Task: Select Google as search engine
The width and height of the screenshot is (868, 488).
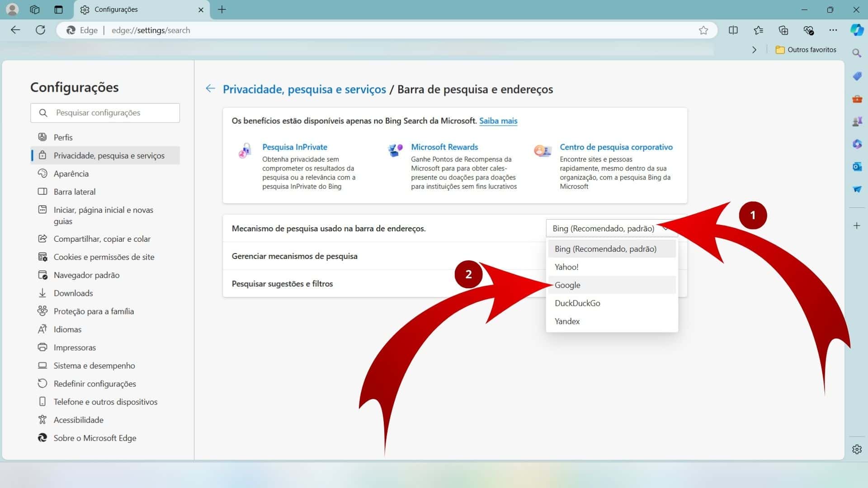Action: tap(612, 285)
